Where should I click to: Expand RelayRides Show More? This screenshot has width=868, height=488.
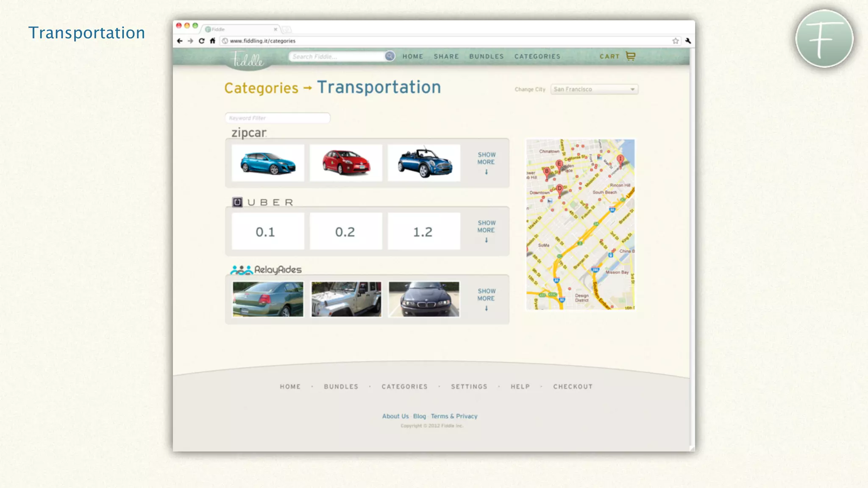(487, 299)
